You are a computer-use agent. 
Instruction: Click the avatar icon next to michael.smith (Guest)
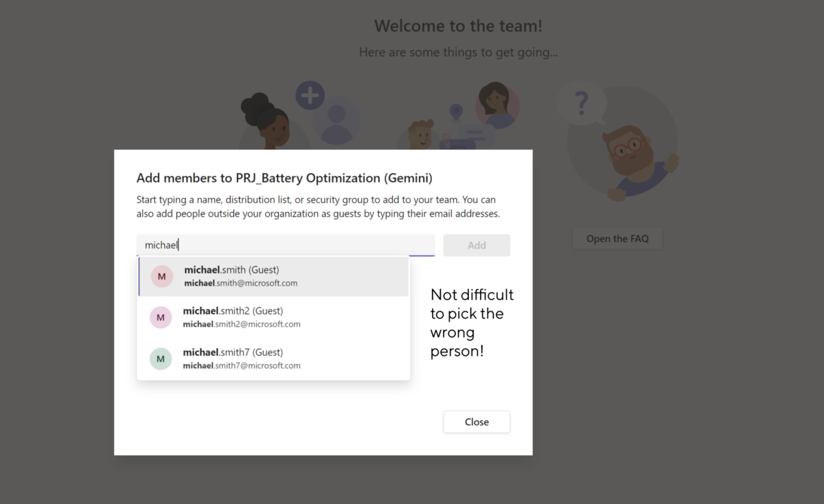pyautogui.click(x=161, y=276)
